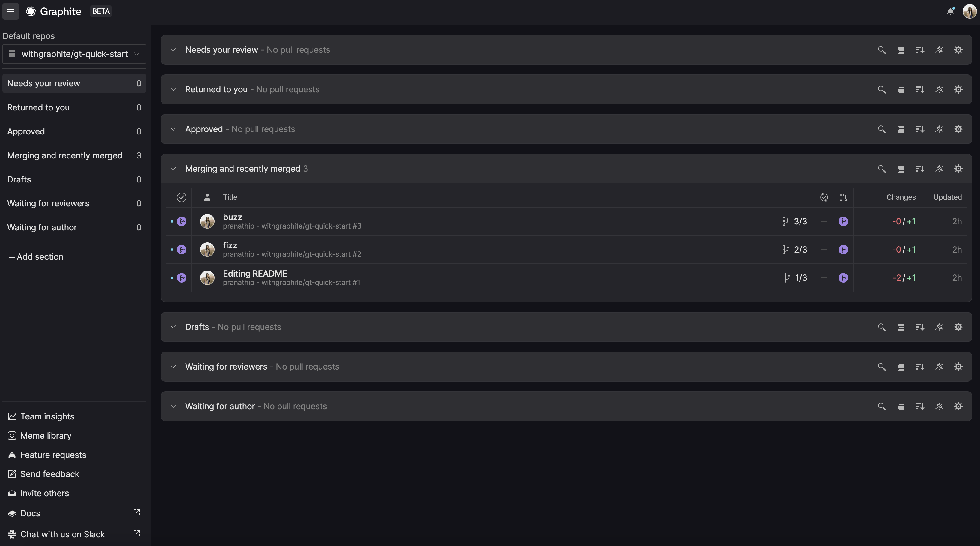
Task: Toggle hide icon in Needs your review header
Action: coord(939,50)
